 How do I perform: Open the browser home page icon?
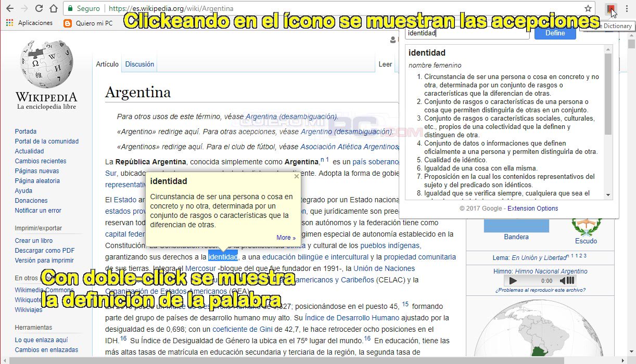click(x=53, y=8)
